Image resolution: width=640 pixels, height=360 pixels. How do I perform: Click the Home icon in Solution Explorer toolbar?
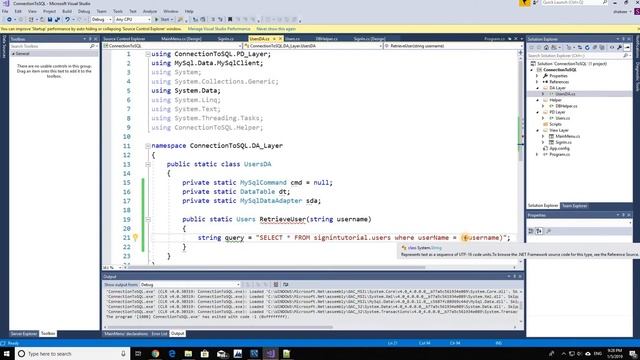[546, 48]
